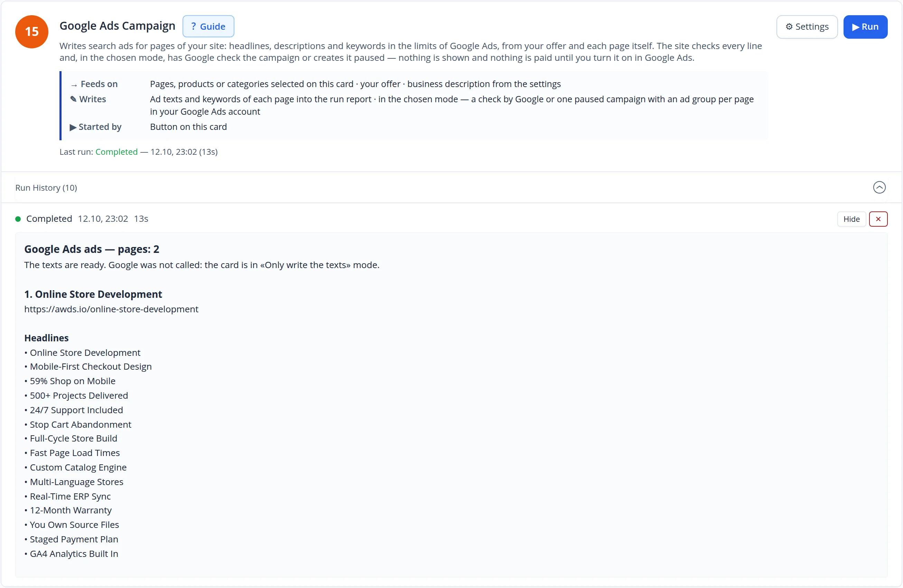Run the Google Ads Campaign

(865, 27)
